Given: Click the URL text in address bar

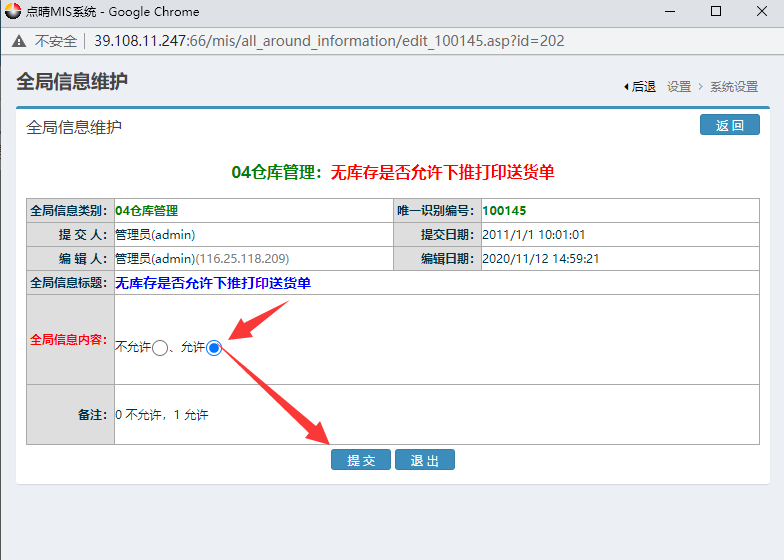Looking at the screenshot, I should pyautogui.click(x=329, y=41).
